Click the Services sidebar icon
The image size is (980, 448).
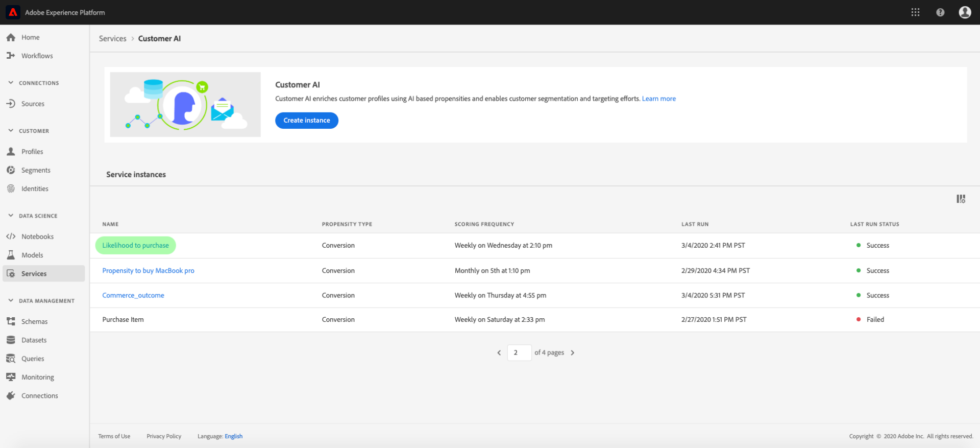click(11, 274)
